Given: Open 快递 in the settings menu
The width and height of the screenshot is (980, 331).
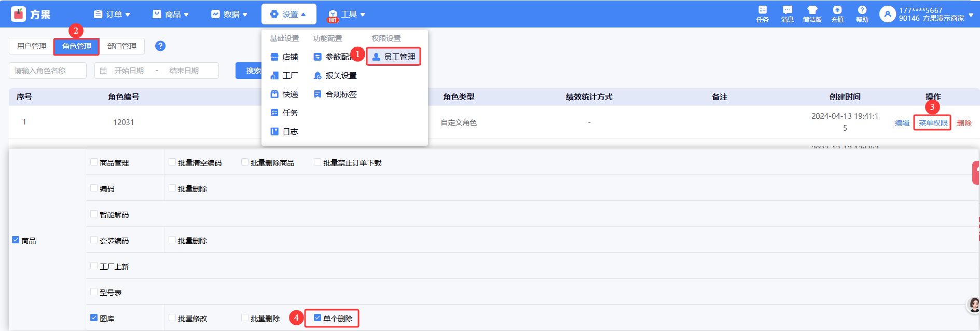Looking at the screenshot, I should pyautogui.click(x=284, y=94).
